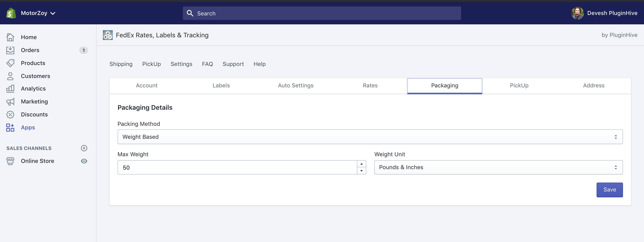This screenshot has height=242, width=644.
Task: Open the top PickUp menu item
Action: tap(152, 64)
